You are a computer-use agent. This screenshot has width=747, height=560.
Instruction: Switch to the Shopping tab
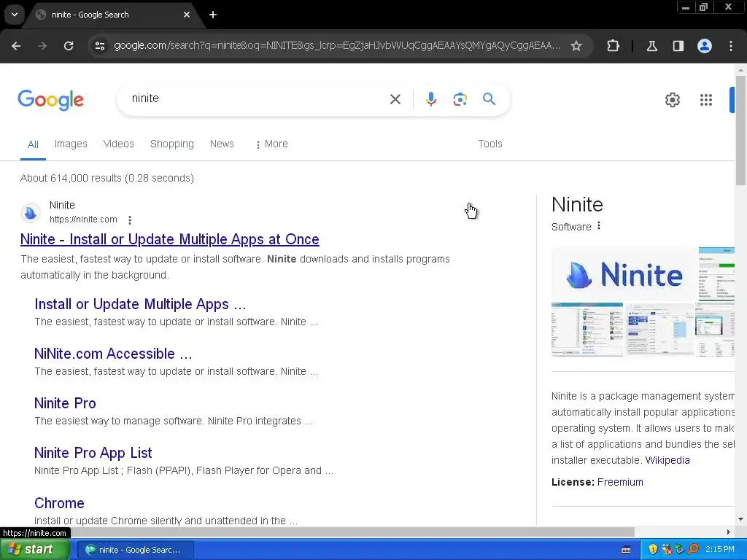tap(172, 144)
